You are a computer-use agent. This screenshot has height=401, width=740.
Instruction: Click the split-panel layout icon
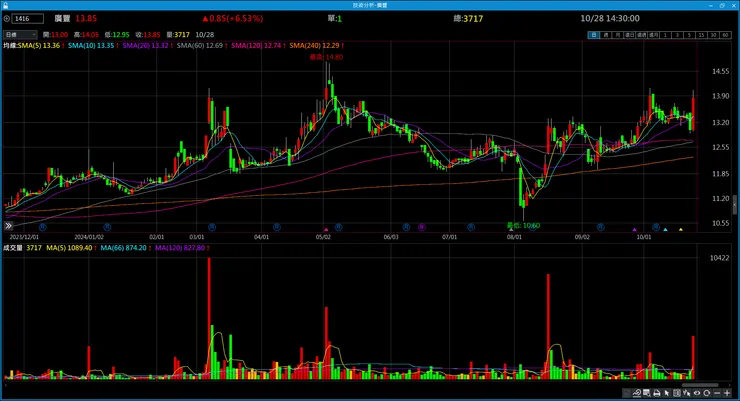point(677,393)
